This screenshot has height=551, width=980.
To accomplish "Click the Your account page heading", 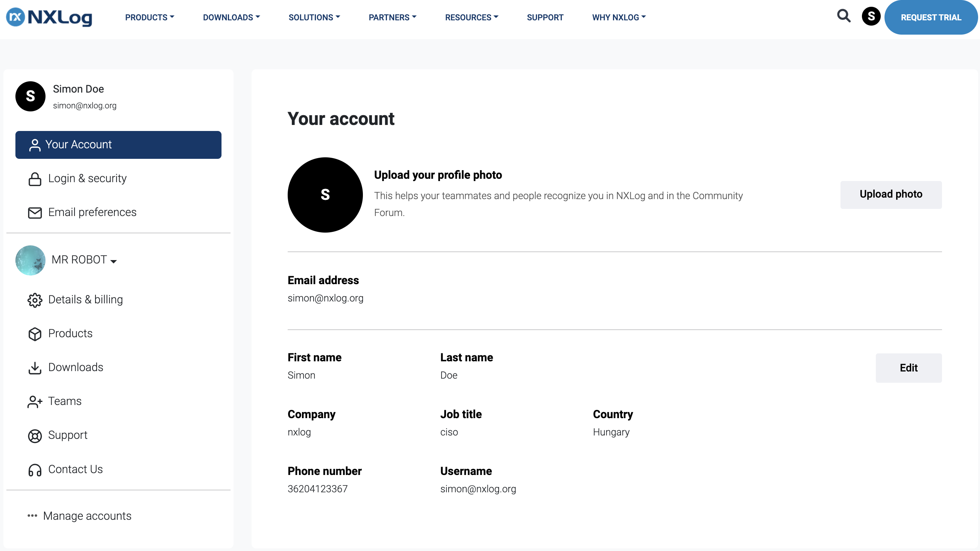I will tap(341, 119).
